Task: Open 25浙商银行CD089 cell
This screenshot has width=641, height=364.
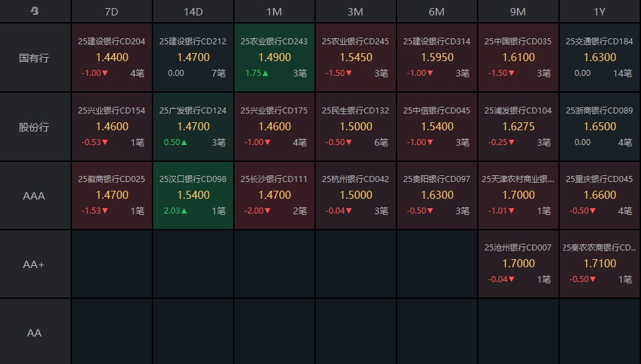Action: pyautogui.click(x=600, y=127)
